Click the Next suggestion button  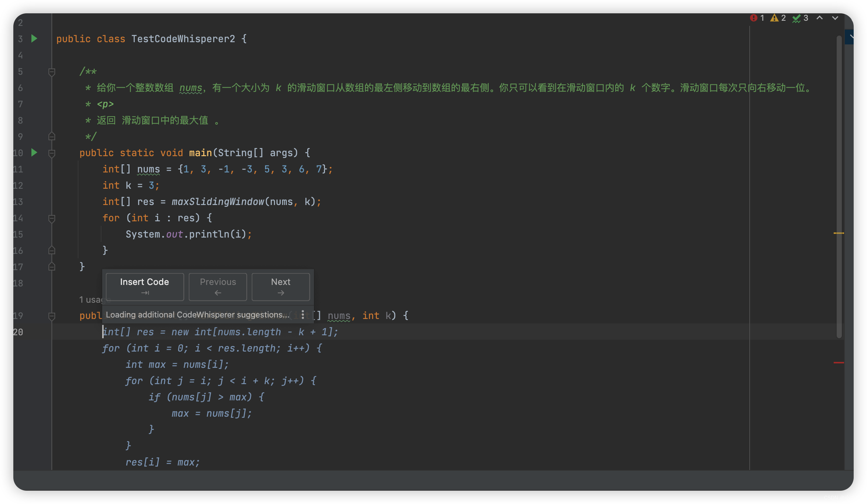281,286
